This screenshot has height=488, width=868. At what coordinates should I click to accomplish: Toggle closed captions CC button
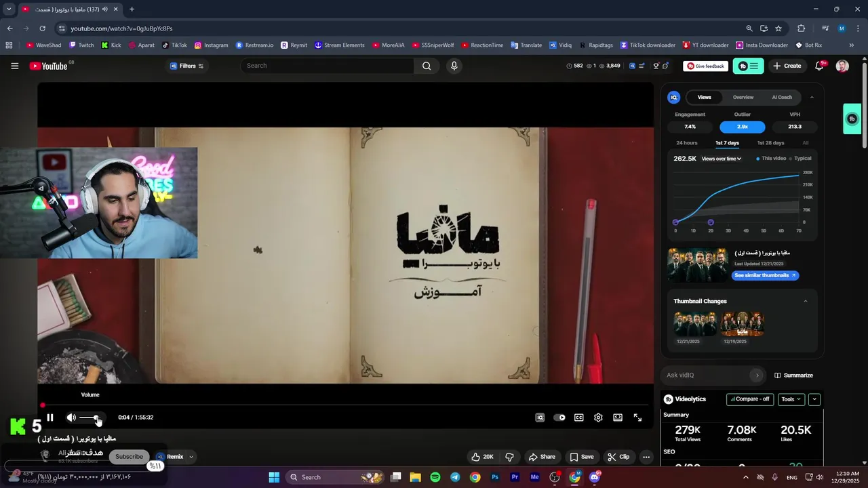click(579, 418)
